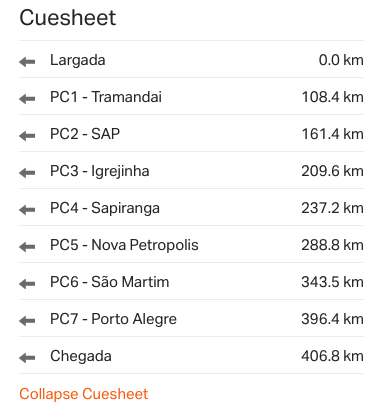Click the Cuesheet heading
This screenshot has height=414, width=380.
68,17
